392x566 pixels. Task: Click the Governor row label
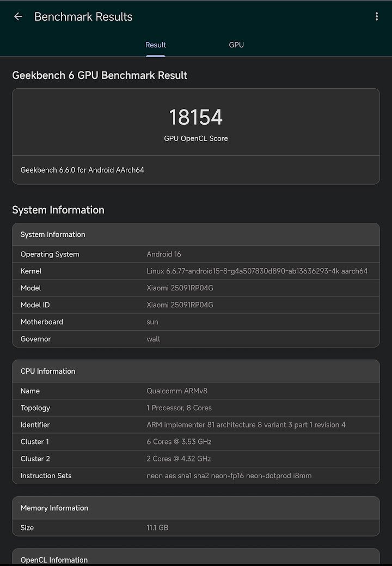(36, 339)
